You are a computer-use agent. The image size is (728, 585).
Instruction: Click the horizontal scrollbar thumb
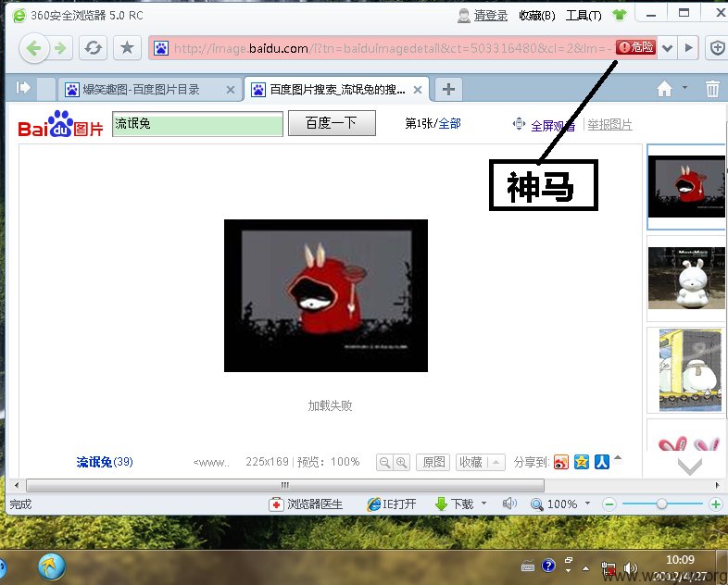pyautogui.click(x=285, y=486)
